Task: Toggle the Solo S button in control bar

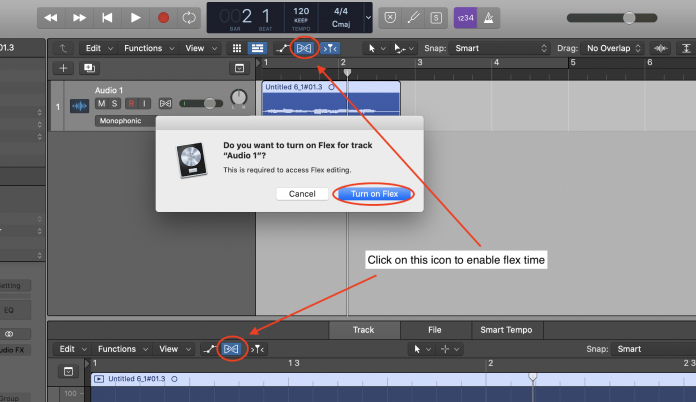Action: point(436,18)
